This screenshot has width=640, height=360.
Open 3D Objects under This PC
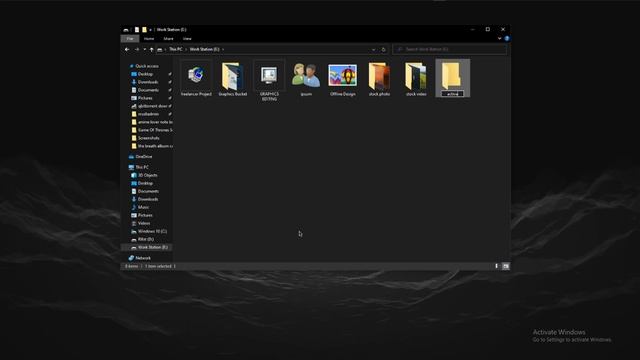tap(147, 176)
